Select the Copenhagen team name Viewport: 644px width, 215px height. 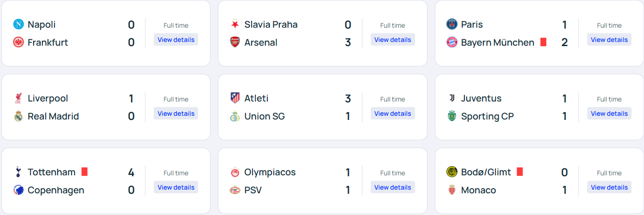(x=56, y=190)
